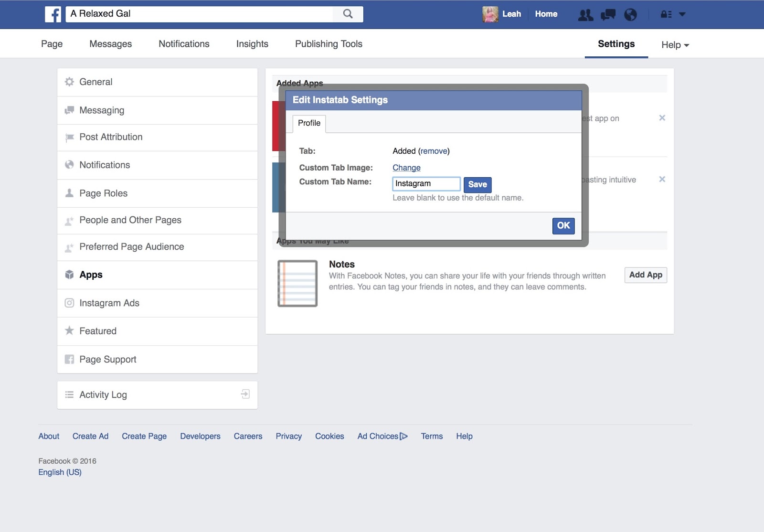Open Leah's profile picture thumbnail

(x=490, y=14)
